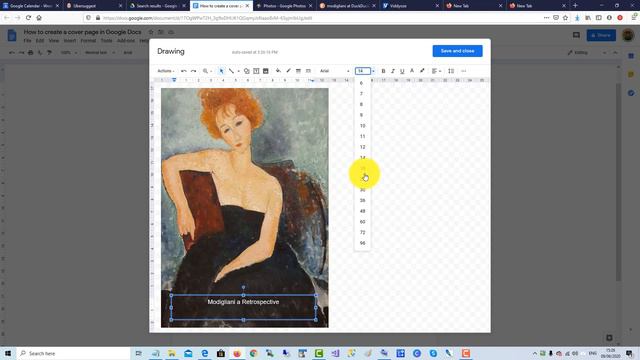This screenshot has width=640, height=360.
Task: Select font size 6
Action: coord(362,83)
